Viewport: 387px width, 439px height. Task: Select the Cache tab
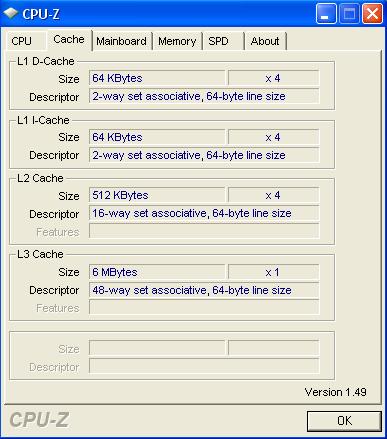(x=69, y=40)
